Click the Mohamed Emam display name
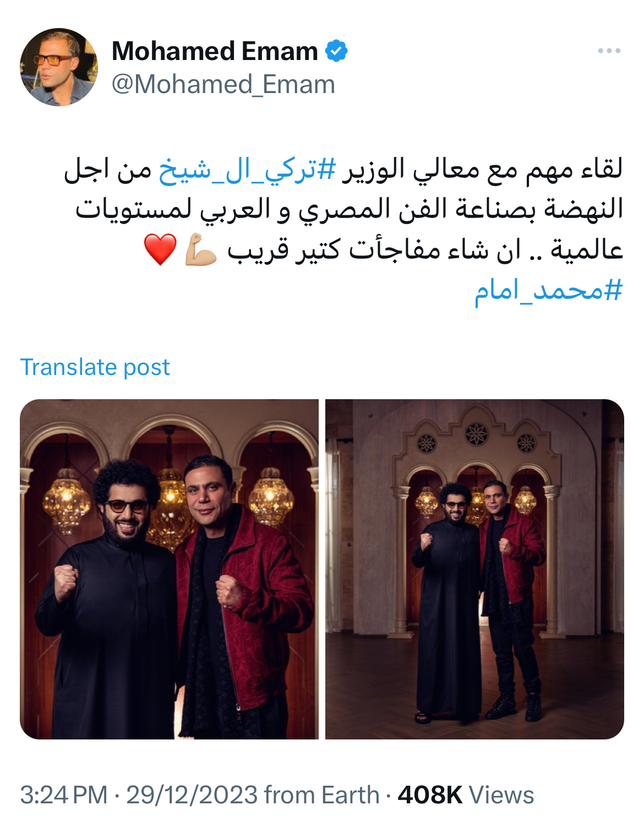This screenshot has height=827, width=644. click(x=215, y=51)
